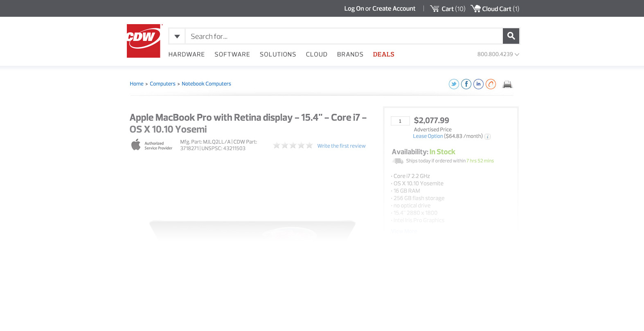Expand the search category dropdown arrow
Viewport: 644px width, 331px height.
pyautogui.click(x=177, y=36)
